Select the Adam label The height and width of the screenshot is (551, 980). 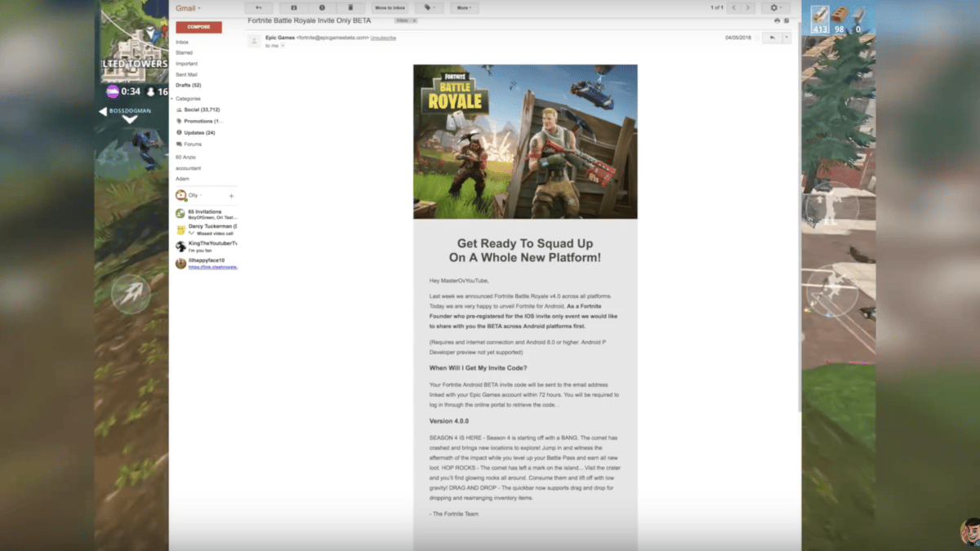point(182,179)
